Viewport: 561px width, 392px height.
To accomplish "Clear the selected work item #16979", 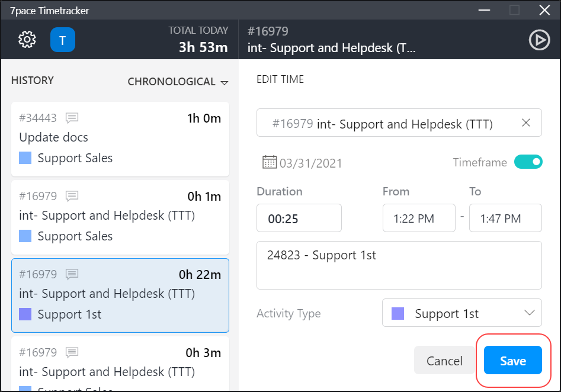I will 526,123.
